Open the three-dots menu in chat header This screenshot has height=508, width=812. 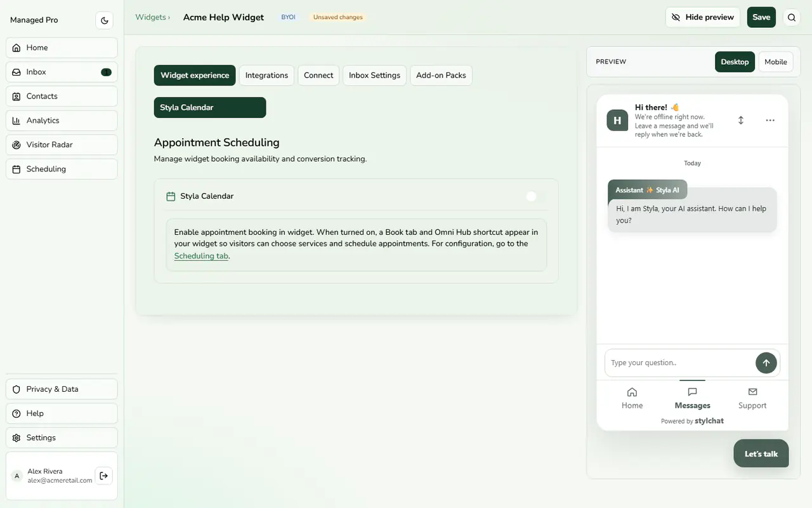770,120
